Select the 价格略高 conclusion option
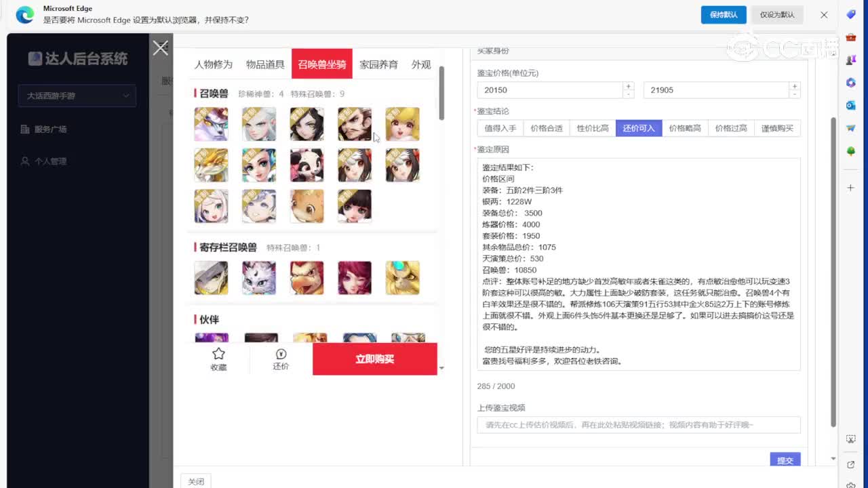868x488 pixels. 684,128
